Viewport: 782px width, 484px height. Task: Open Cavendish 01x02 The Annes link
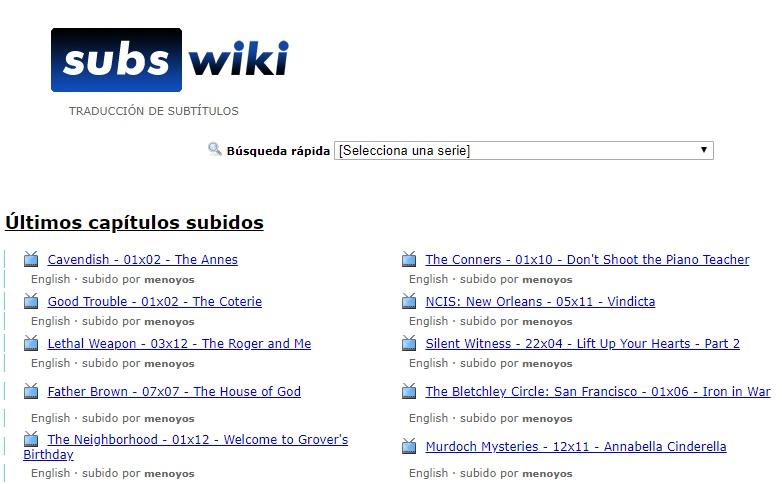pyautogui.click(x=142, y=260)
